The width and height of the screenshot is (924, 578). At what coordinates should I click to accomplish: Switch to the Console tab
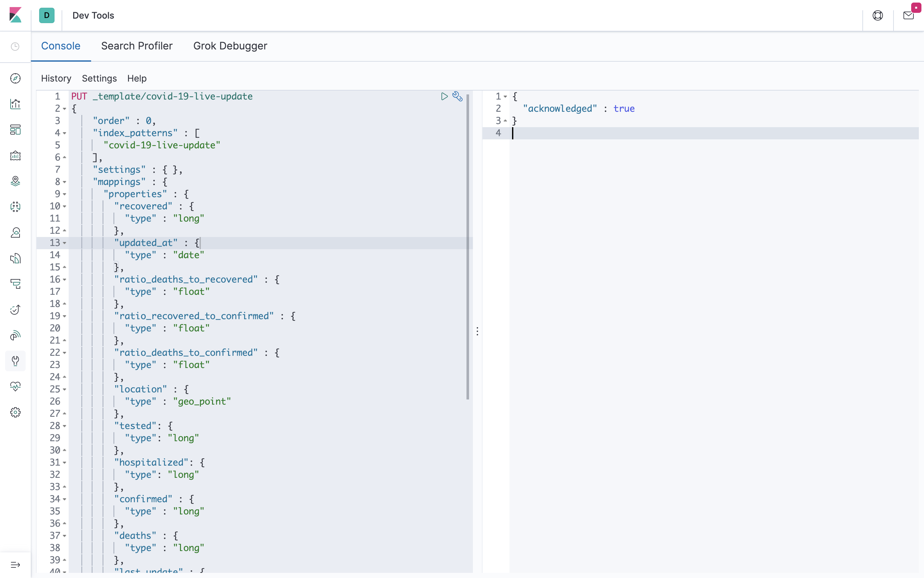point(61,46)
